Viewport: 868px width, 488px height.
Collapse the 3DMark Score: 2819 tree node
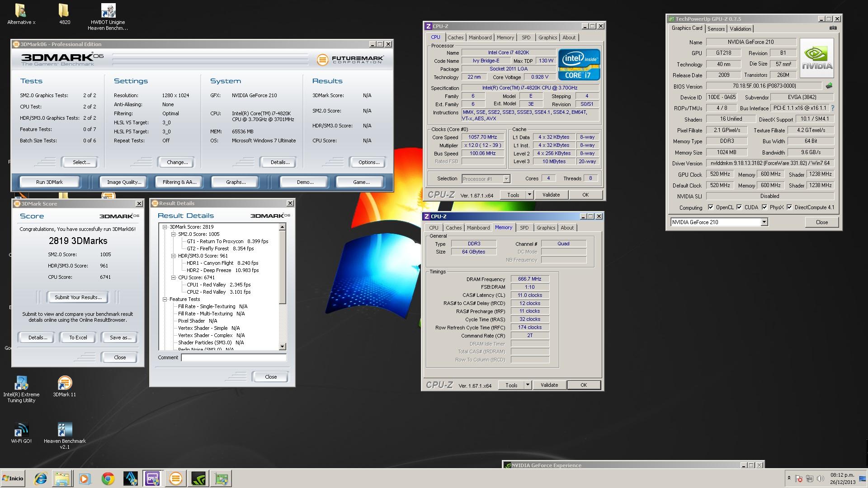point(165,227)
